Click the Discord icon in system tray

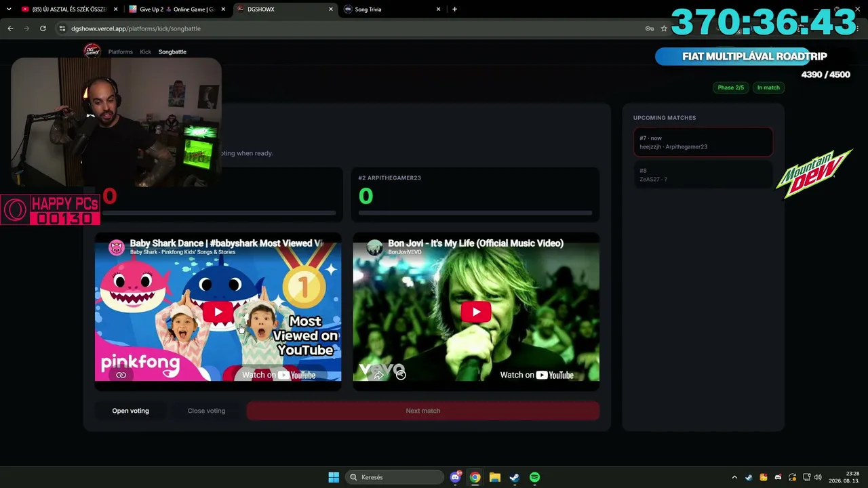pyautogui.click(x=778, y=477)
